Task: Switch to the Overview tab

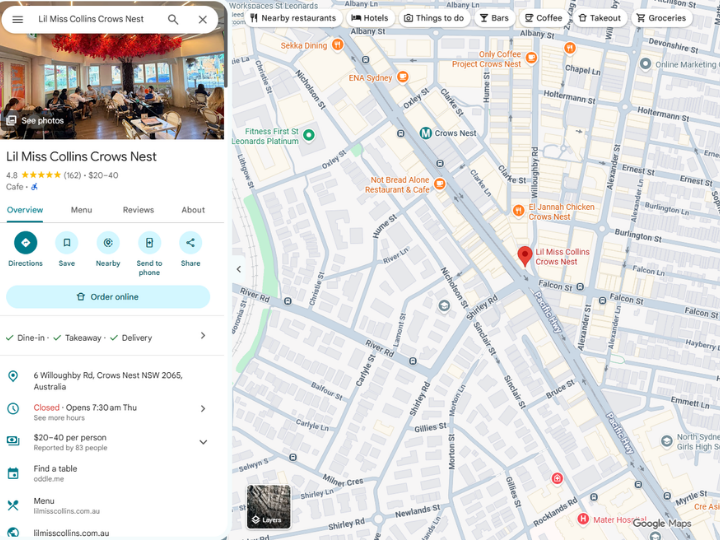Action: pos(25,210)
